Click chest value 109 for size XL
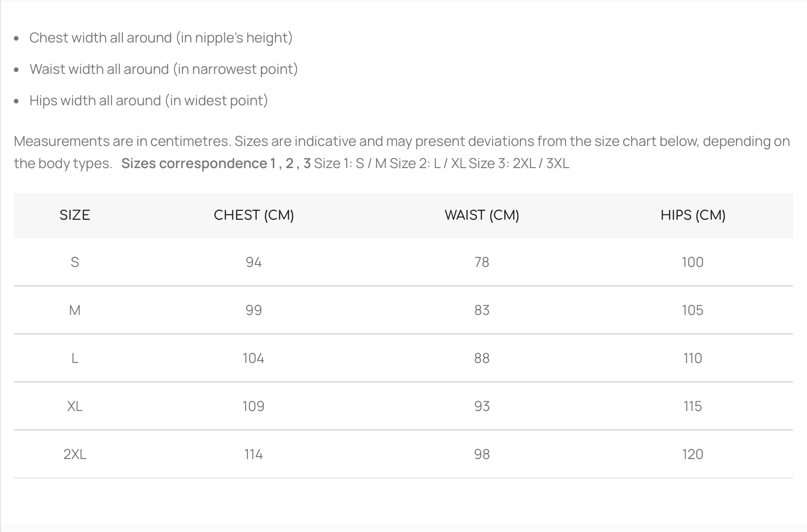This screenshot has width=807, height=532. coord(253,406)
